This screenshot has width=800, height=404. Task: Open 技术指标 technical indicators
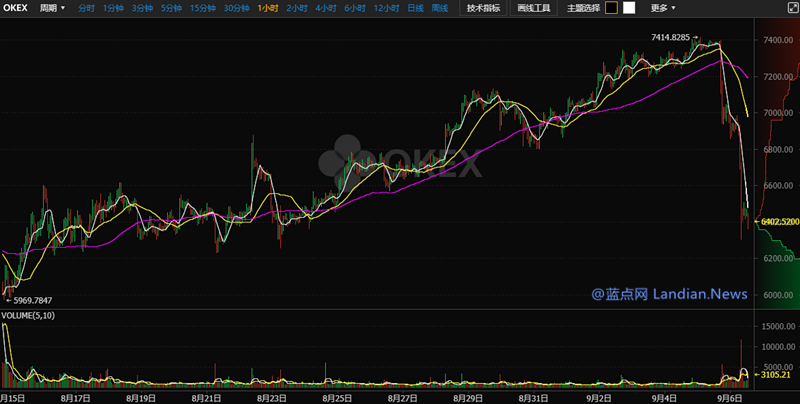click(483, 8)
